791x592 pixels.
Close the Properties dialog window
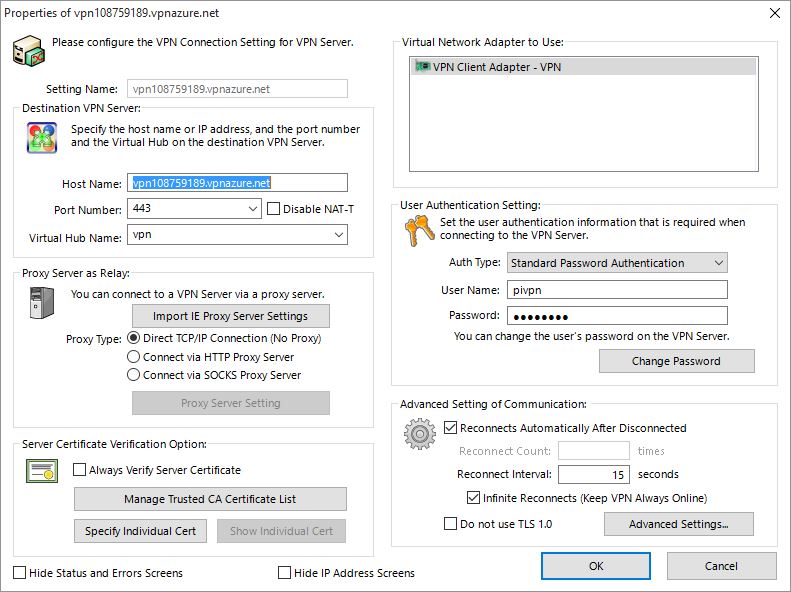click(773, 13)
